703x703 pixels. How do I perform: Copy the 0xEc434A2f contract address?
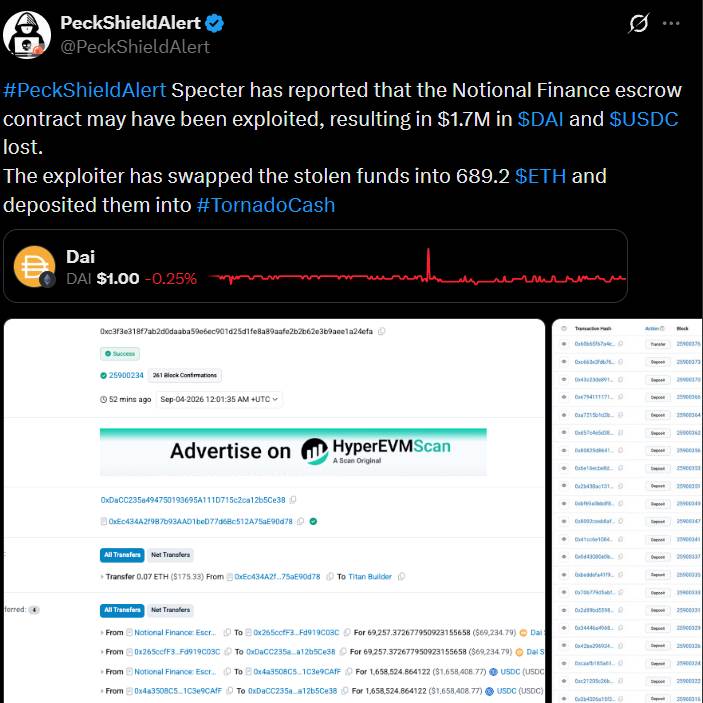(300, 521)
